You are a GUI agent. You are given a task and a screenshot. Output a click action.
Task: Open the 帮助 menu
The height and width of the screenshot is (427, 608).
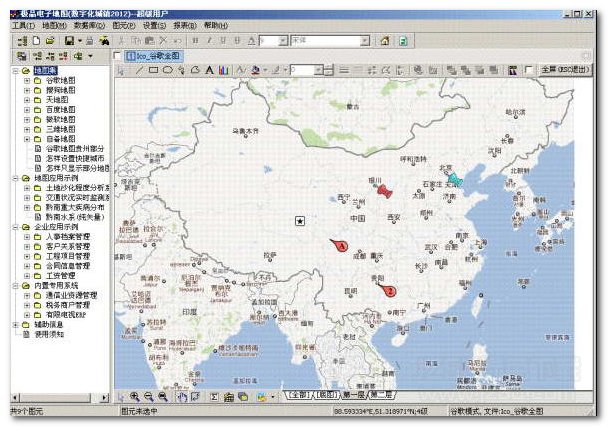click(216, 26)
